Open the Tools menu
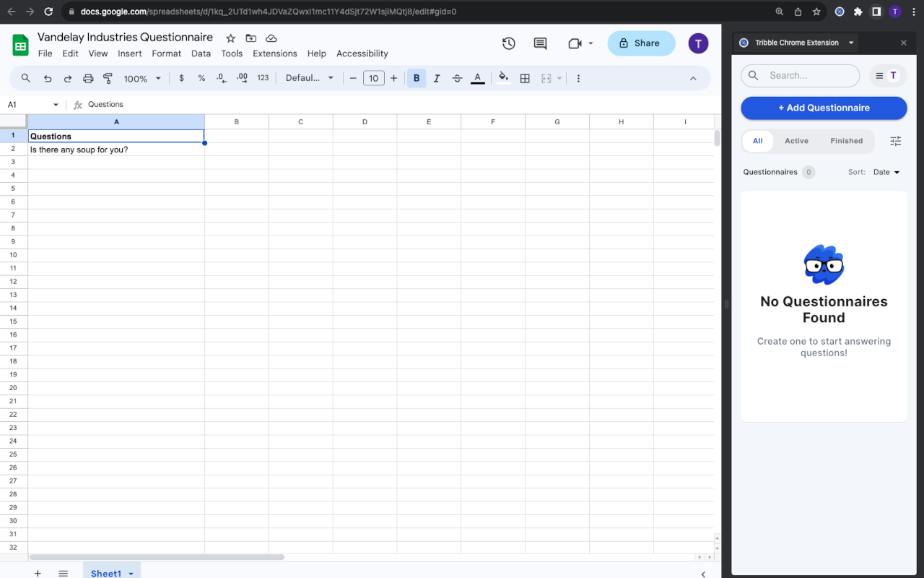The height and width of the screenshot is (578, 924). (x=232, y=53)
